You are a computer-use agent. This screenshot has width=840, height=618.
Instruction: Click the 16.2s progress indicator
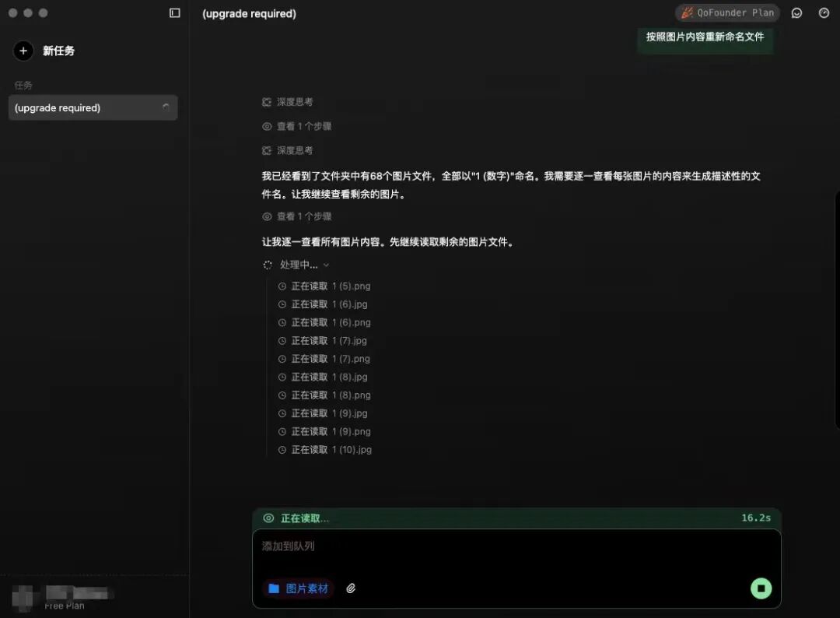click(756, 518)
